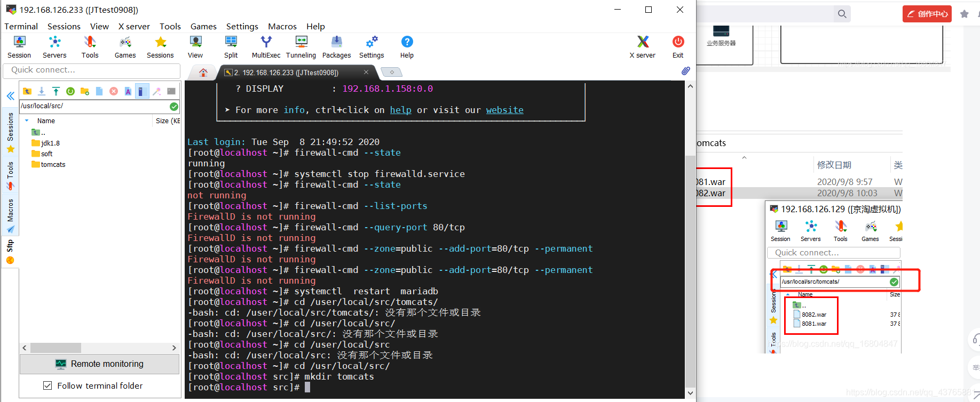Toggle hidden files view icon
Viewport: 980px width, 402px height.
pyautogui.click(x=141, y=91)
